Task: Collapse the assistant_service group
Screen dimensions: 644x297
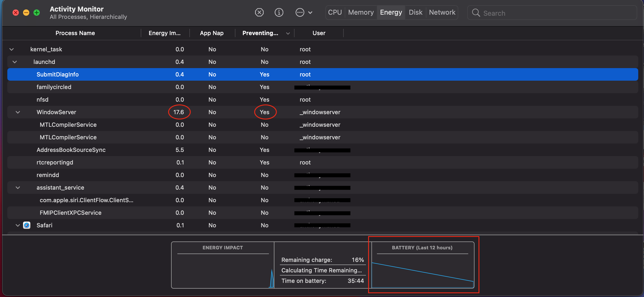Action: (18, 188)
